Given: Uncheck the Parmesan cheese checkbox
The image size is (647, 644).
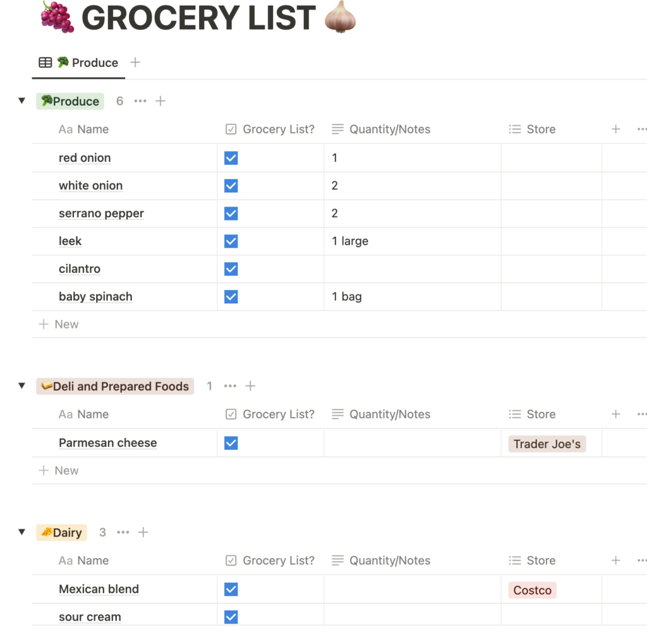Looking at the screenshot, I should pos(231,443).
